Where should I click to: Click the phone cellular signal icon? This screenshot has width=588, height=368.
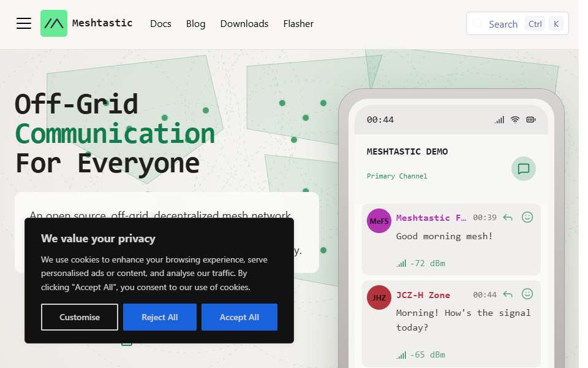click(499, 120)
